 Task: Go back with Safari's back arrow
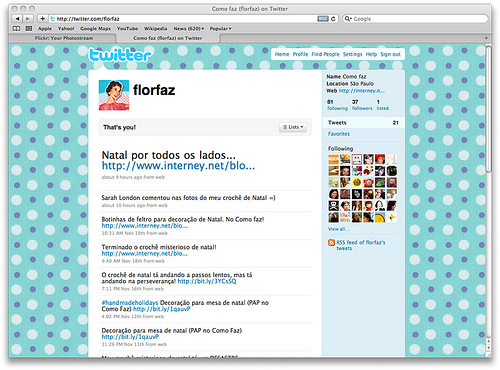[17, 19]
